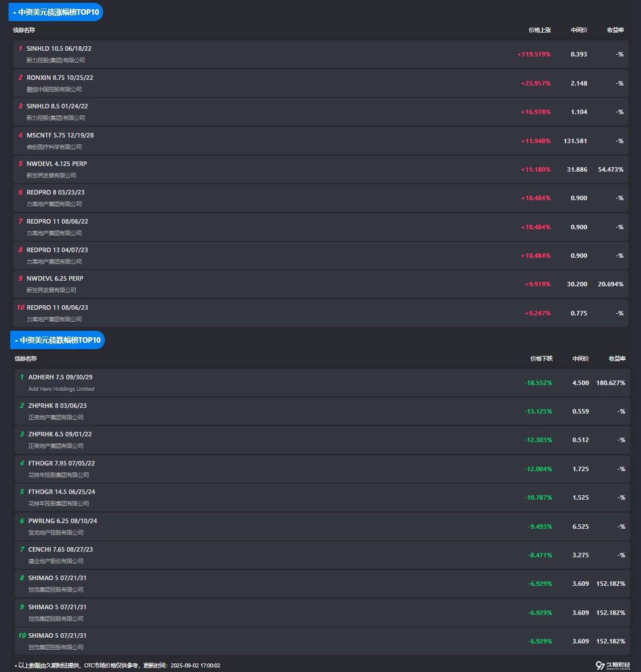Image resolution: width=641 pixels, height=672 pixels.
Task: Click the -12.004% price drop value
Action: [538, 469]
